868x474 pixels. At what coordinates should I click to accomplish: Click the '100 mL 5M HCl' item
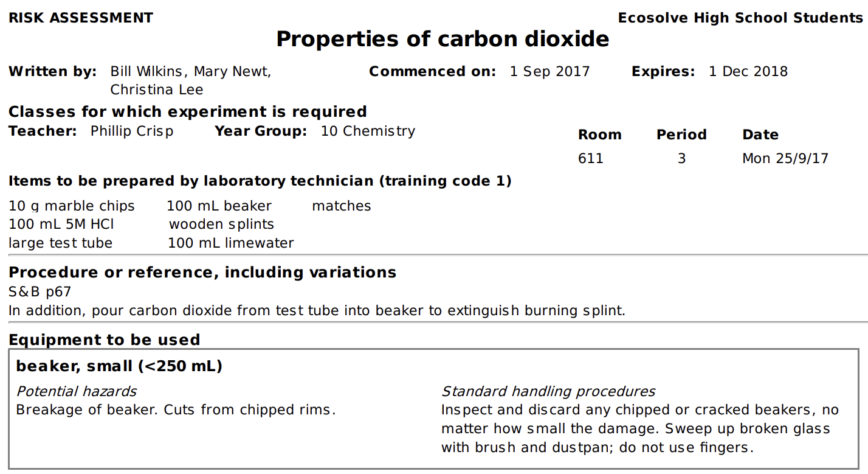[61, 225]
